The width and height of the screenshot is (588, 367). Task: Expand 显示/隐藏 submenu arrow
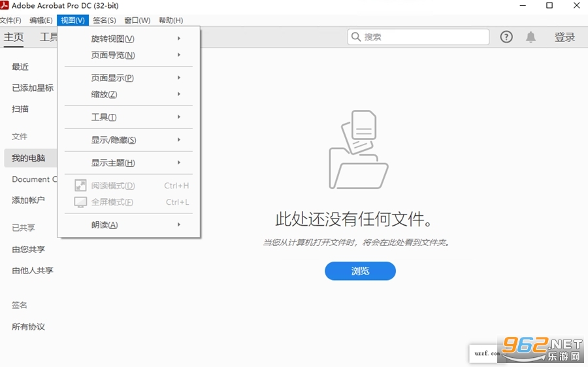[179, 140]
